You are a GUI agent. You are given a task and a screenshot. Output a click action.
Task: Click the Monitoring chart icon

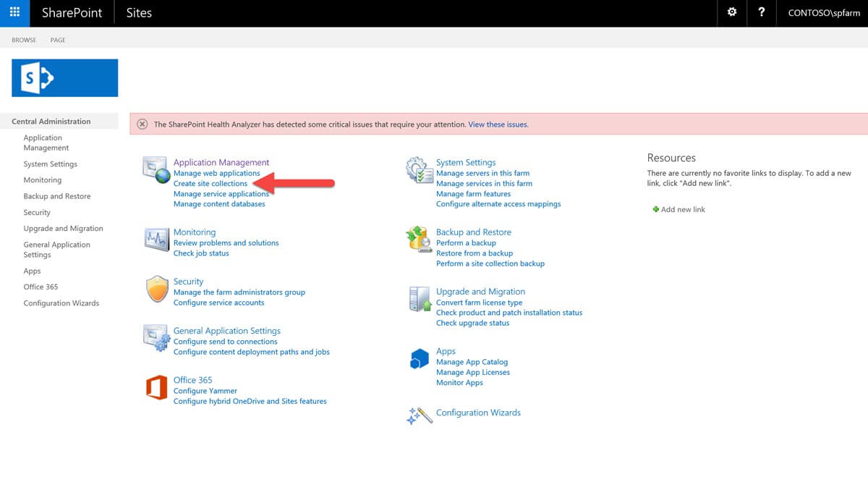click(157, 239)
